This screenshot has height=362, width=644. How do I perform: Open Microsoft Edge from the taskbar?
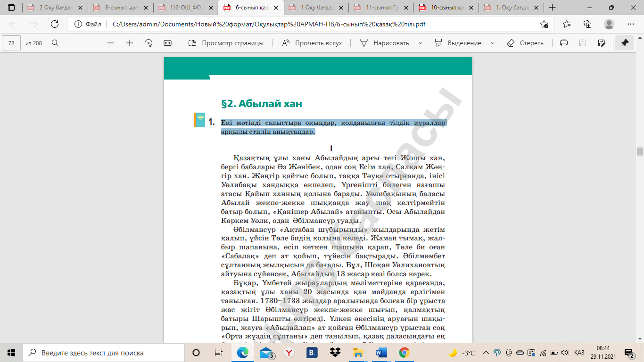click(x=242, y=353)
